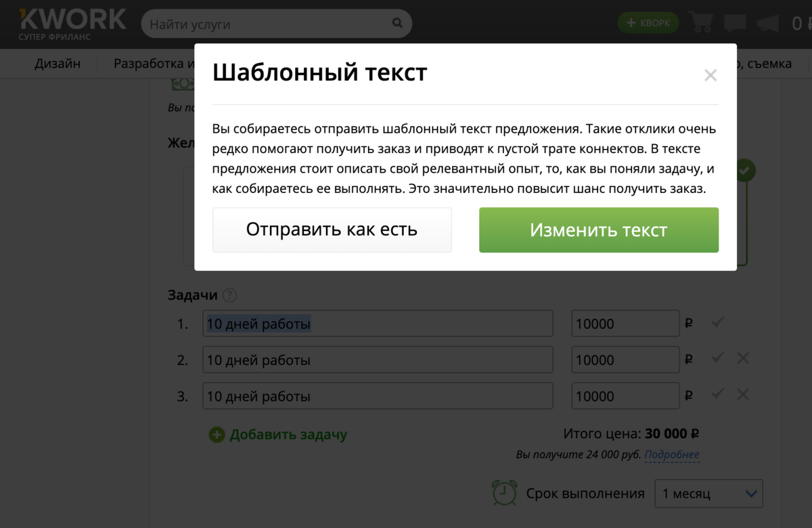Image resolution: width=812 pixels, height=528 pixels.
Task: Delete the third task using X icon
Action: pyautogui.click(x=743, y=394)
